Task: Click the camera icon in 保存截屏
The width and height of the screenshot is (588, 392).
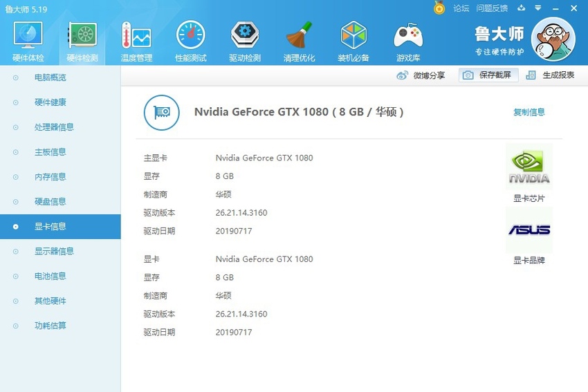Action: point(468,75)
